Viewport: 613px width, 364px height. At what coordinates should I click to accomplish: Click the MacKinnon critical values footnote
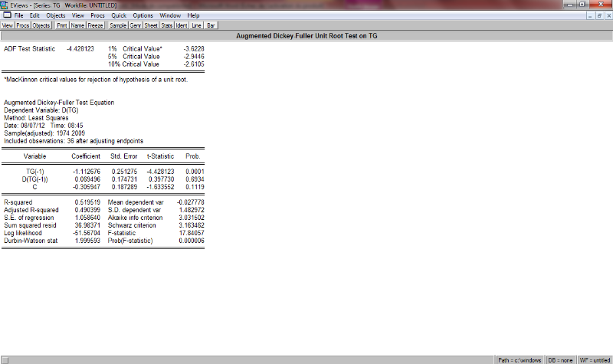coord(96,80)
